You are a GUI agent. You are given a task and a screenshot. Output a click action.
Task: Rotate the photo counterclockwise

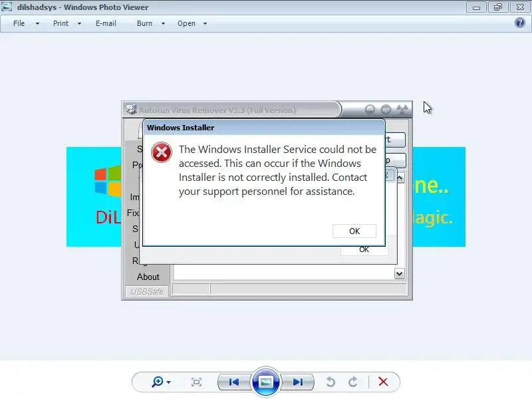tap(331, 382)
